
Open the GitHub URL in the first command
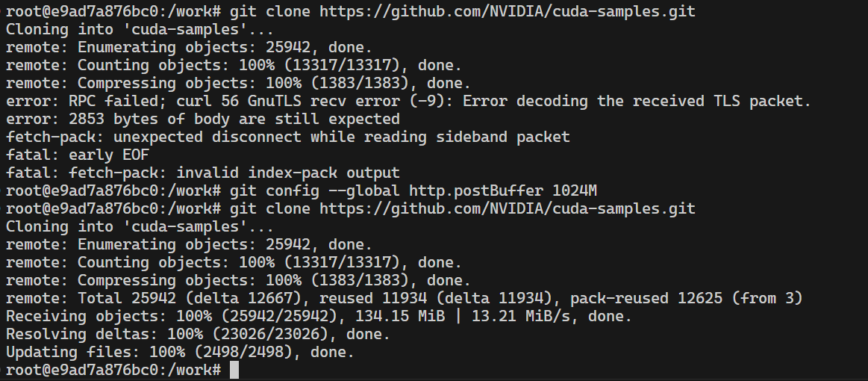click(x=507, y=11)
